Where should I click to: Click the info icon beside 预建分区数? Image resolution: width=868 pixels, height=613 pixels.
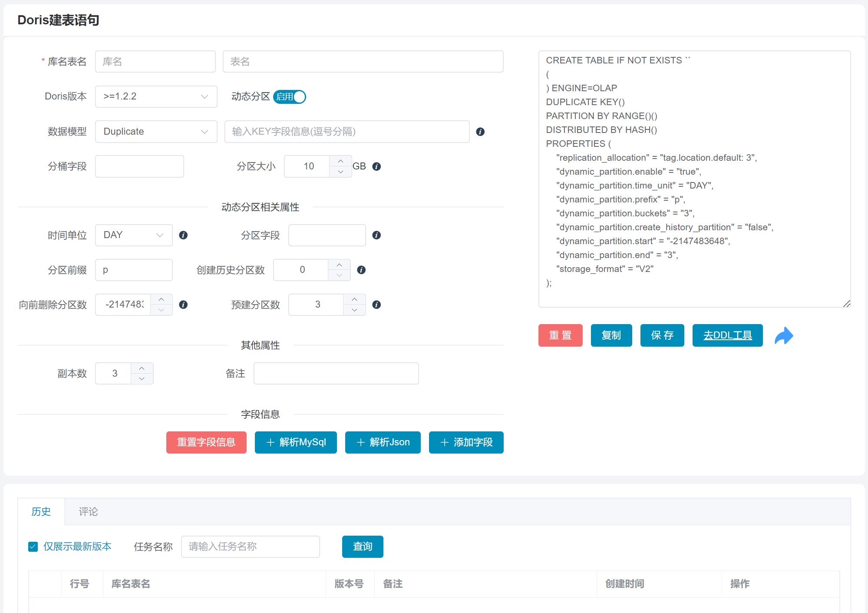point(377,305)
